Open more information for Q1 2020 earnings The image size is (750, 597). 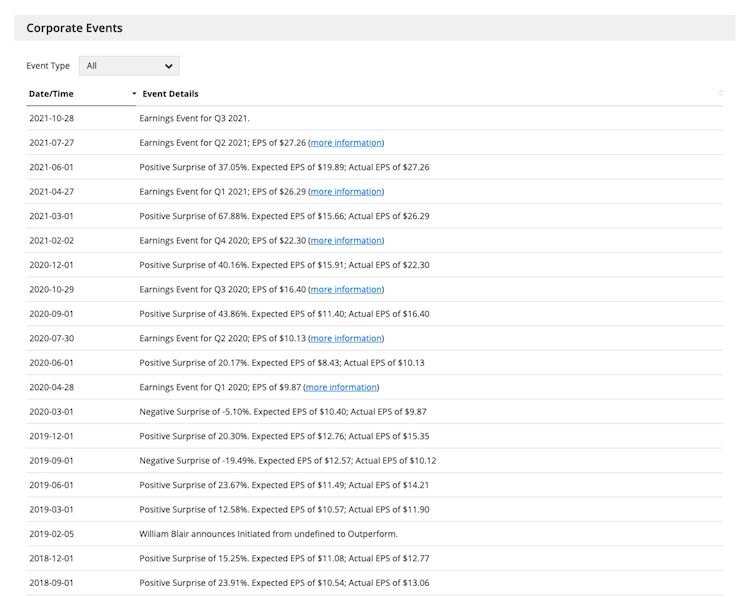pyautogui.click(x=341, y=387)
